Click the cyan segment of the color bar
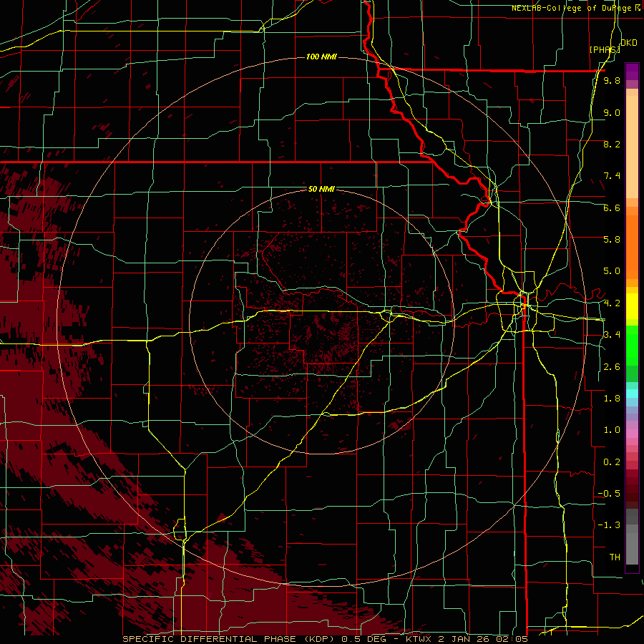This screenshot has width=644, height=644. 632,393
